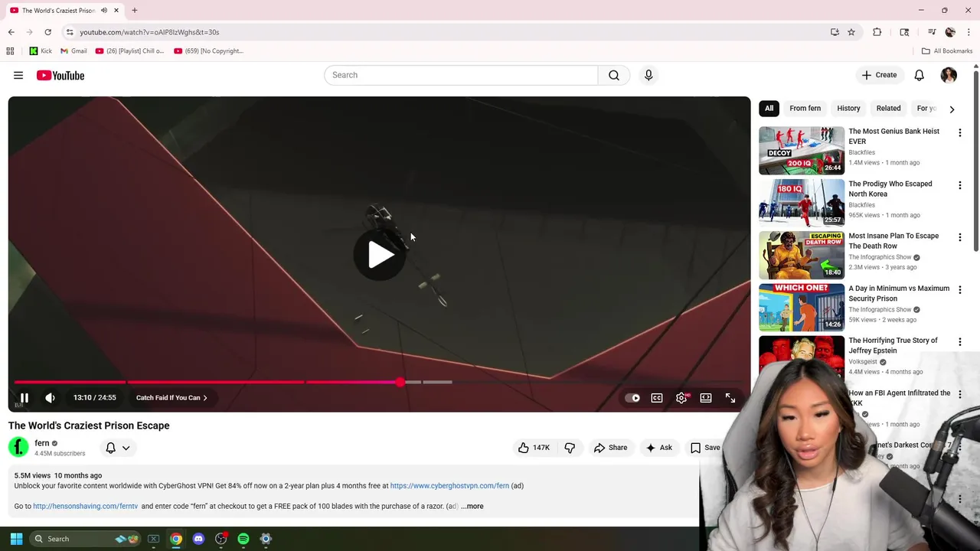Enter full screen mode

(730, 398)
